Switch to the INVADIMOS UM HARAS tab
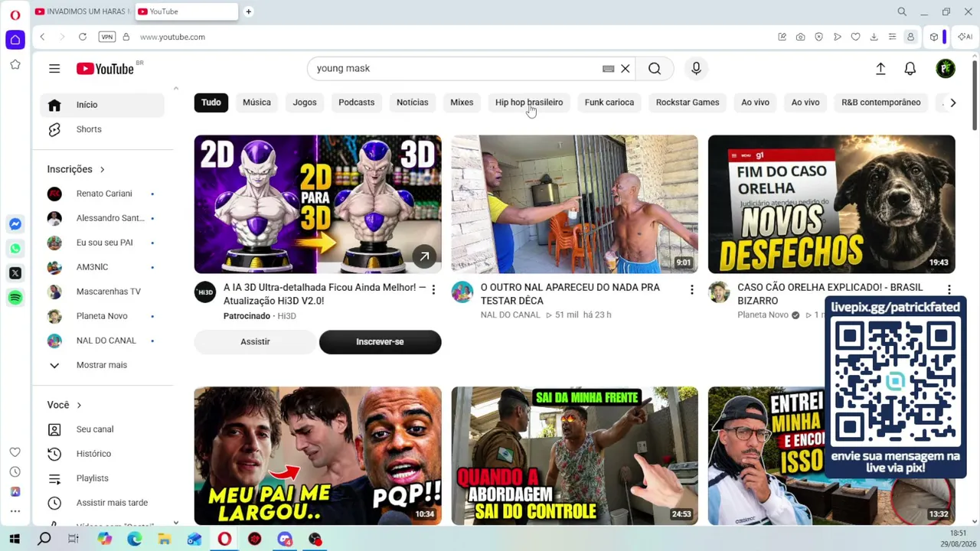 pos(82,11)
